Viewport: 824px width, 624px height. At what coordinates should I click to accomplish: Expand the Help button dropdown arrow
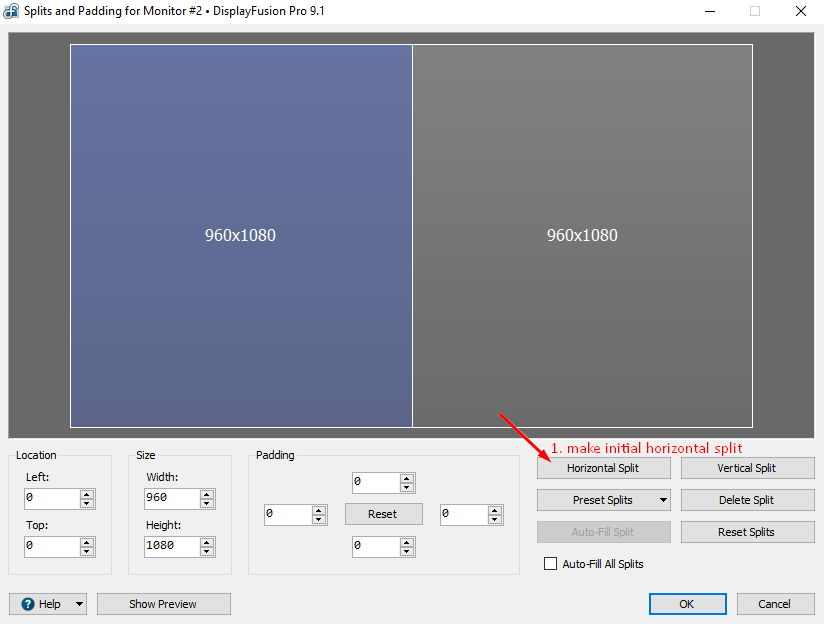78,604
